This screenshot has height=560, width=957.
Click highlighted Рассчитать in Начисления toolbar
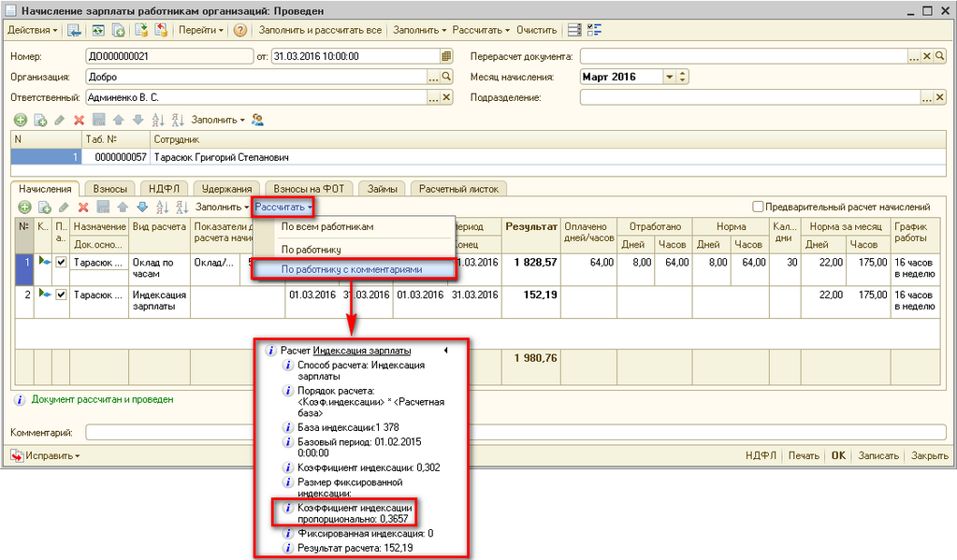pos(283,208)
